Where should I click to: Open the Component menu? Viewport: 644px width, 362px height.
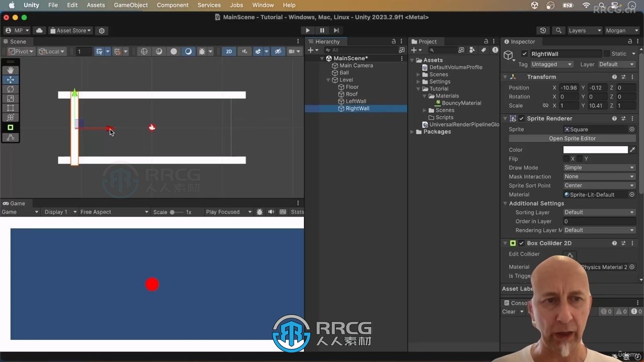tap(173, 5)
